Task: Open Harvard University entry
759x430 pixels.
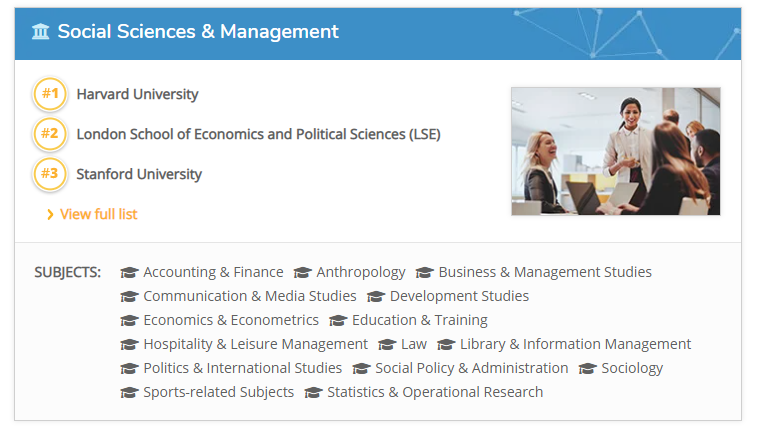Action: pos(137,94)
